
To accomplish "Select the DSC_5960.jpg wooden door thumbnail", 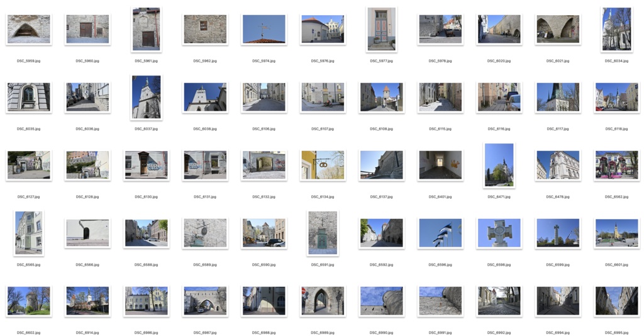I will click(x=87, y=30).
